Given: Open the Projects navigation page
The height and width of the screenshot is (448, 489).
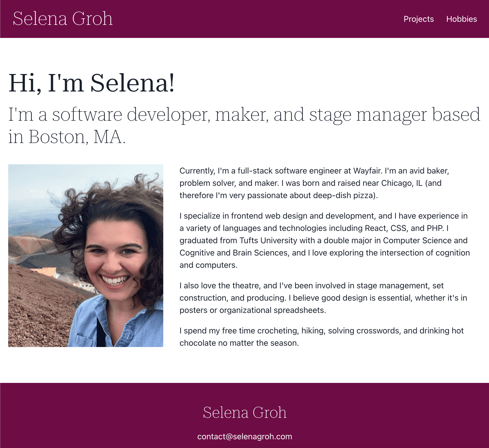Looking at the screenshot, I should pyautogui.click(x=419, y=19).
